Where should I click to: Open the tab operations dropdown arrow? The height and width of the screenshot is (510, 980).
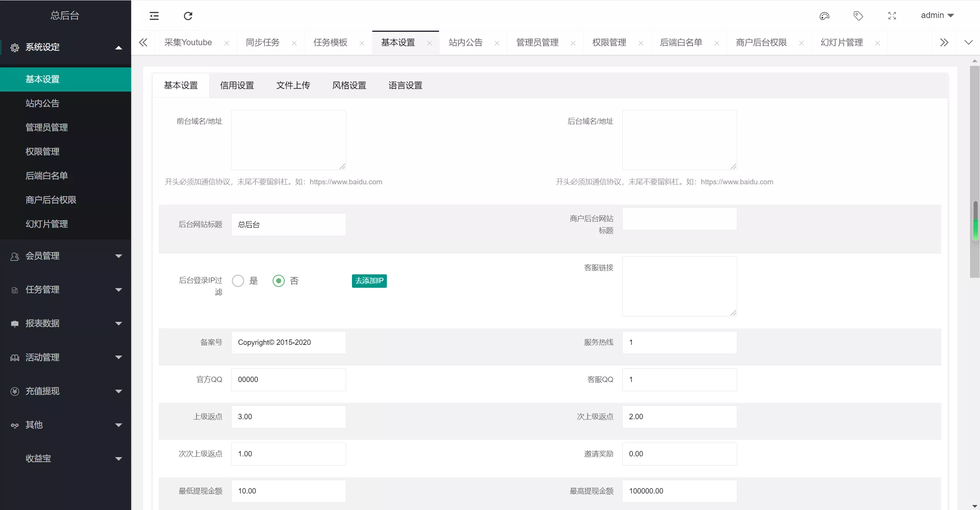click(x=968, y=43)
